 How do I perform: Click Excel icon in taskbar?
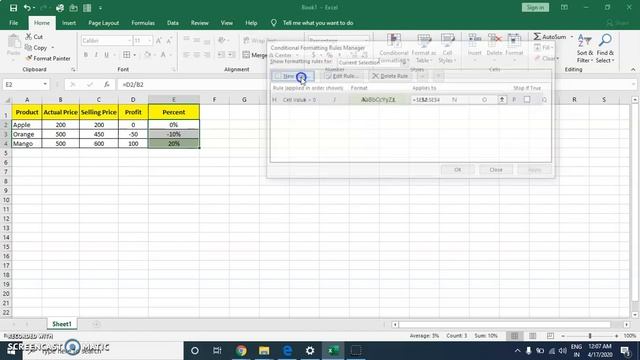[333, 350]
